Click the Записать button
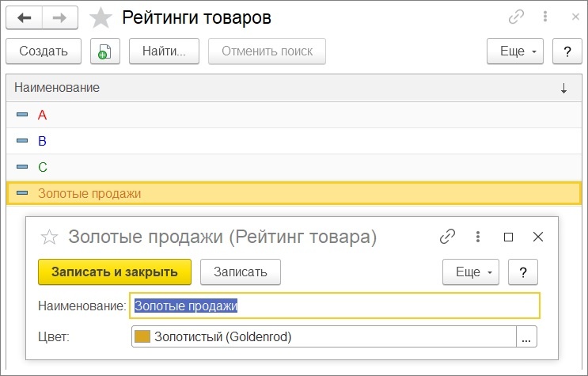This screenshot has height=376, width=588. 241,272
